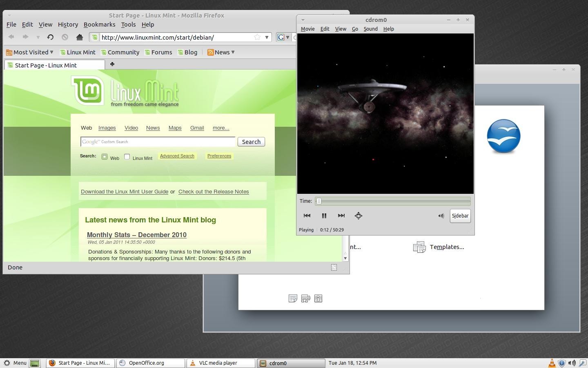Bookmark this page with the star icon
588x368 pixels.
[x=257, y=37]
